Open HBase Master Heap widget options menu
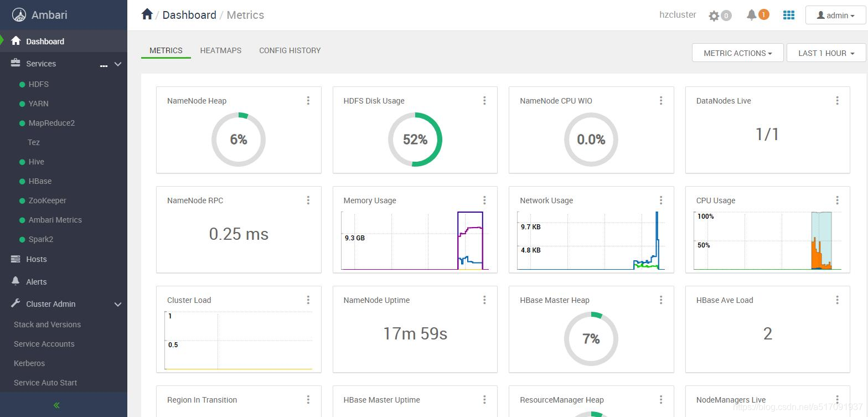 click(661, 300)
